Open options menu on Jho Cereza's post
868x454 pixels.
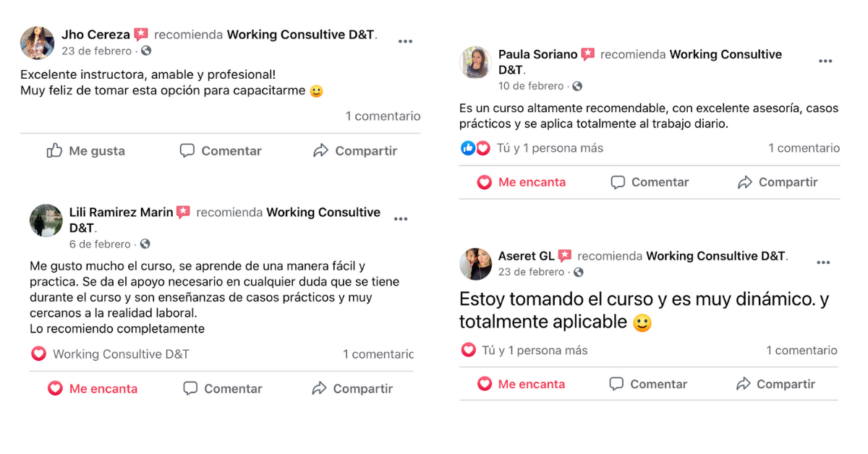coord(405,42)
